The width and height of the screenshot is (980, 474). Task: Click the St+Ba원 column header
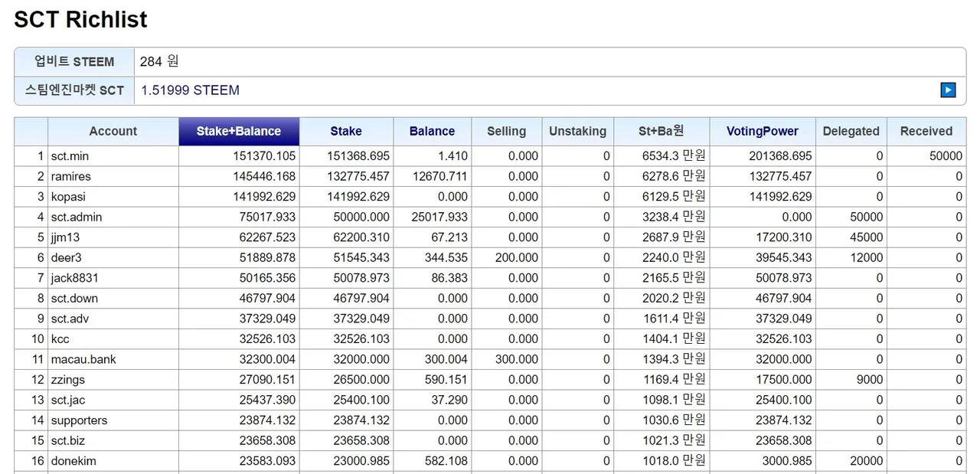point(661,131)
